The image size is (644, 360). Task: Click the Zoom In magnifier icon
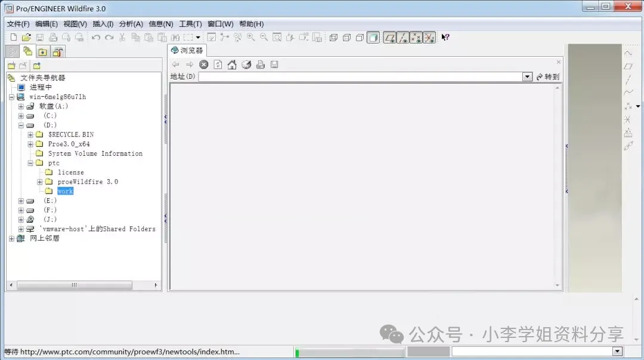coord(250,38)
